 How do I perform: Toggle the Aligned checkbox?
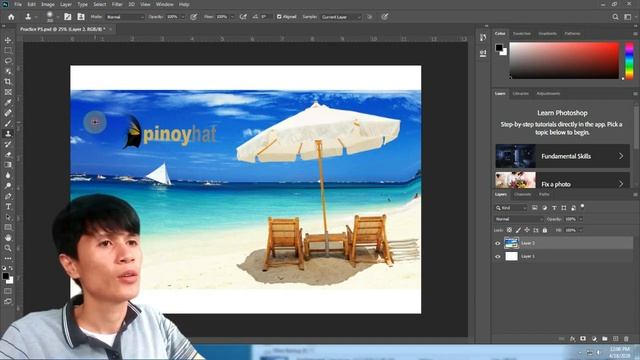click(279, 17)
